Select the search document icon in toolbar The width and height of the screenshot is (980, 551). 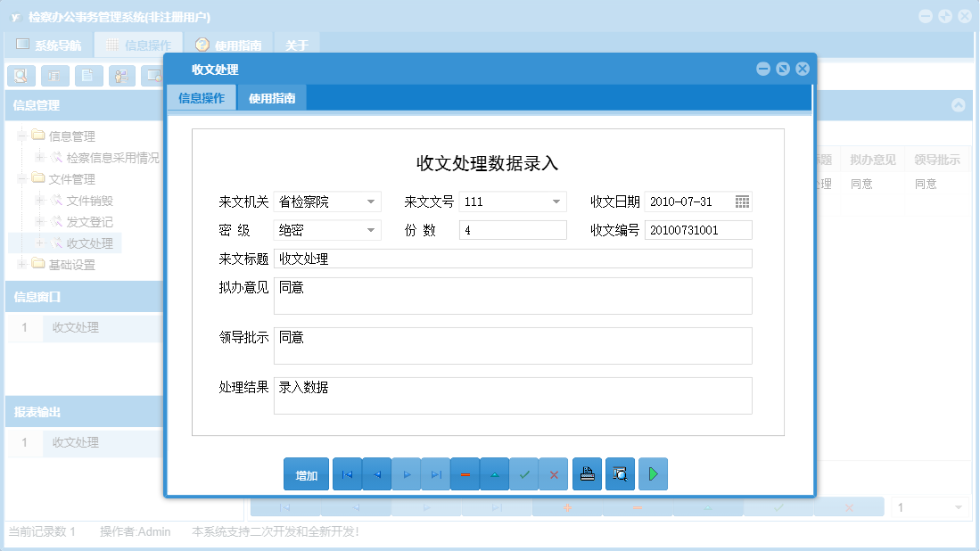(20, 76)
